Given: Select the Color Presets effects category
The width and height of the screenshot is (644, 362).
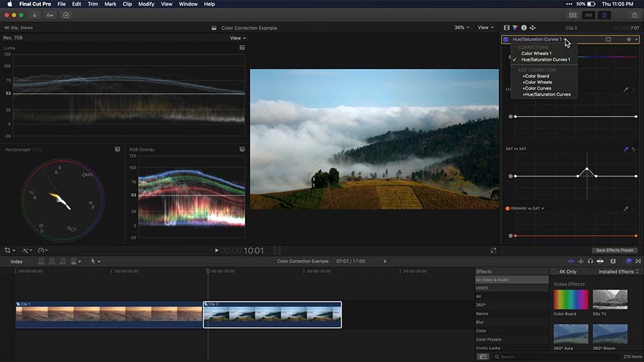Looking at the screenshot, I should tap(488, 339).
